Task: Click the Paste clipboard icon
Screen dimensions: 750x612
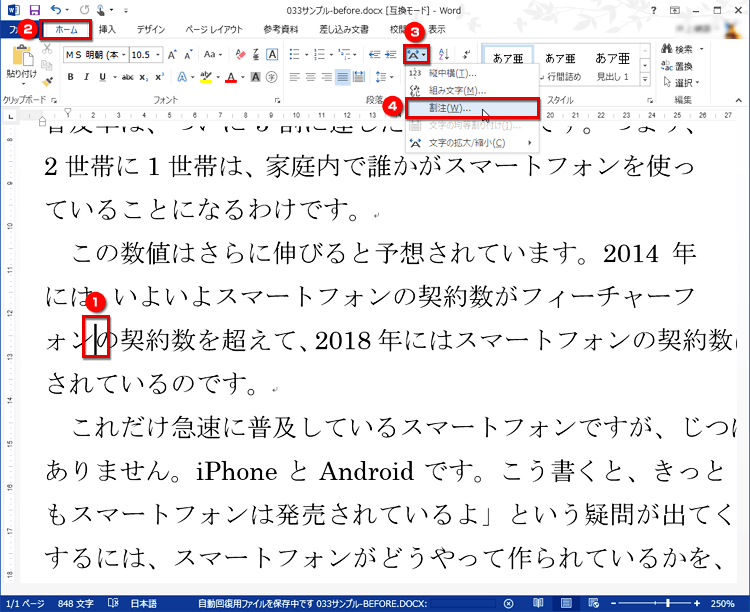Action: (x=22, y=56)
